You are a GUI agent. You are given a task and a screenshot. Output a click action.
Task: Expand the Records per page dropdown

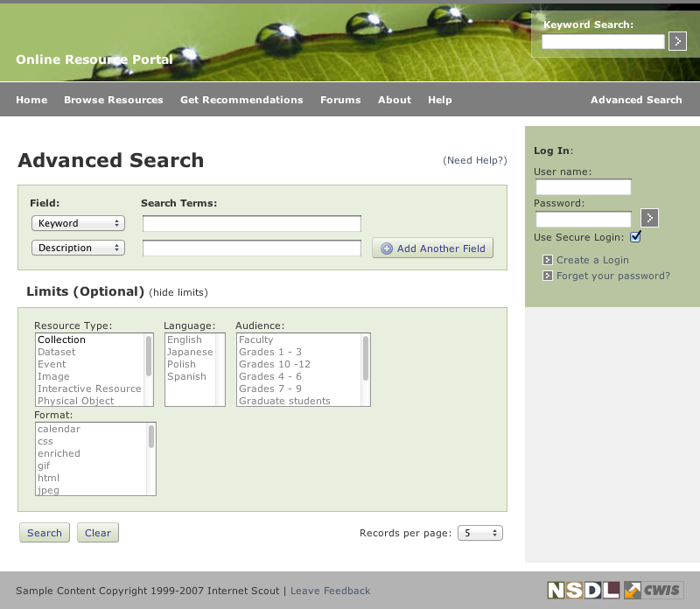coord(480,533)
